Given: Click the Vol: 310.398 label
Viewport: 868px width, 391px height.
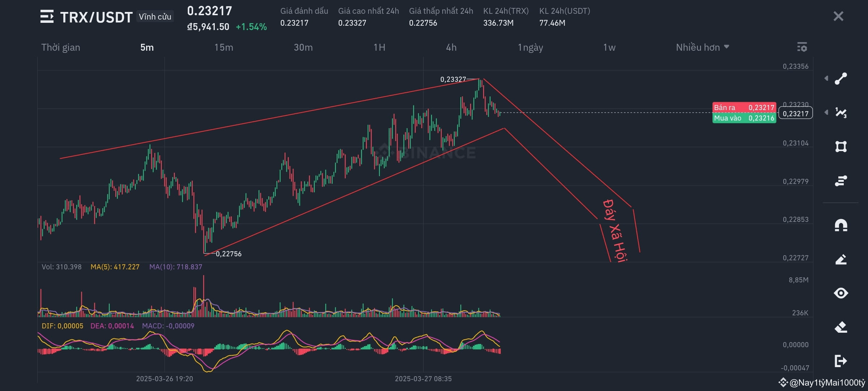Looking at the screenshot, I should click(61, 267).
